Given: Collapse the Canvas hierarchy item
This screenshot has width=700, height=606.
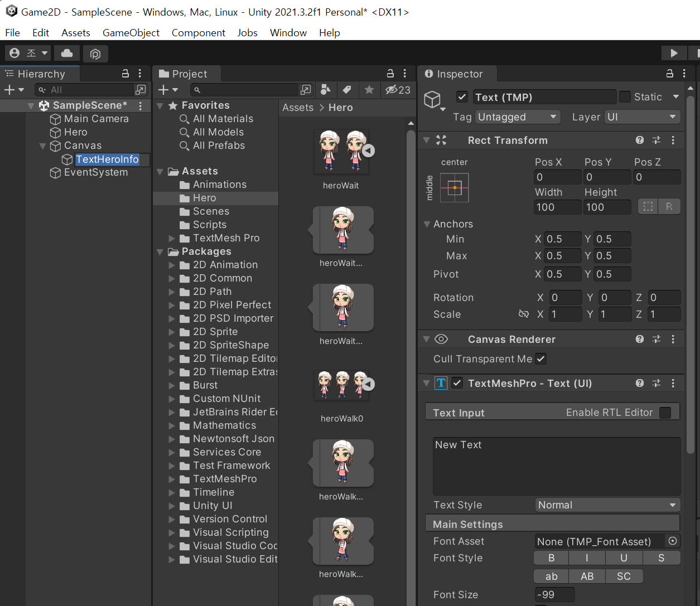Looking at the screenshot, I should click(x=43, y=146).
